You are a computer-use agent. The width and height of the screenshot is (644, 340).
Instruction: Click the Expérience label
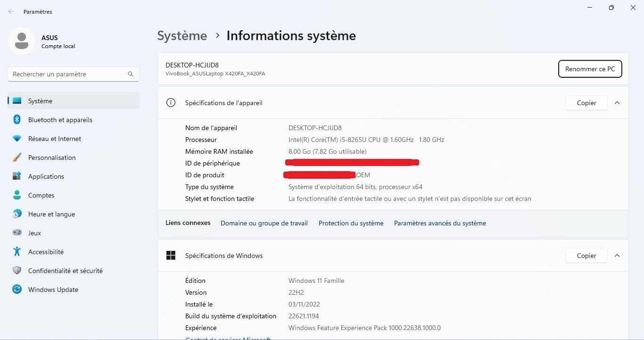pos(201,328)
